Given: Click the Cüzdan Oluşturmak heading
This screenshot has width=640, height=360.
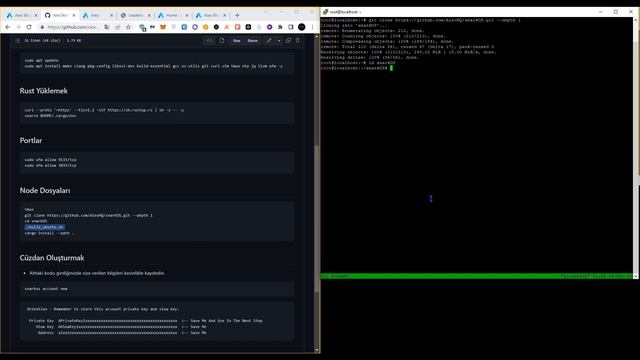Looking at the screenshot, I should [x=52, y=258].
